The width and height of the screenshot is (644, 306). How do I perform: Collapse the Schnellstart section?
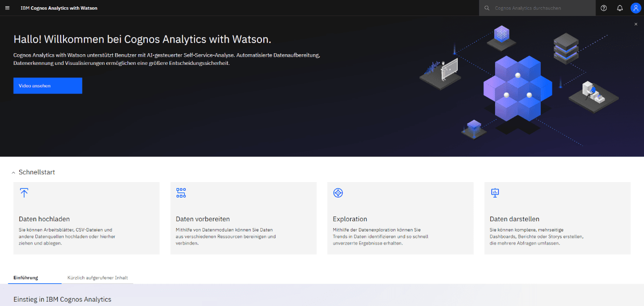[14, 172]
